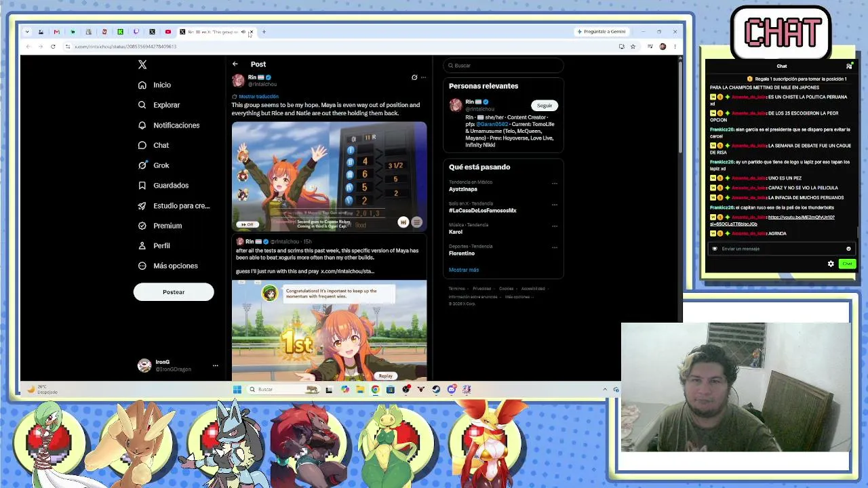The height and width of the screenshot is (488, 868).
Task: Open emoji picker in stream chat
Action: click(848, 249)
